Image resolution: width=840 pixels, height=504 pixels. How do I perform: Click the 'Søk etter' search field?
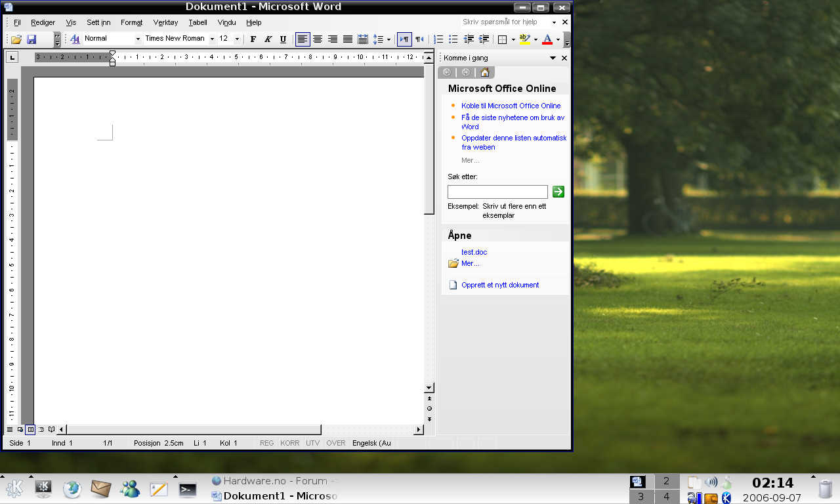point(497,192)
